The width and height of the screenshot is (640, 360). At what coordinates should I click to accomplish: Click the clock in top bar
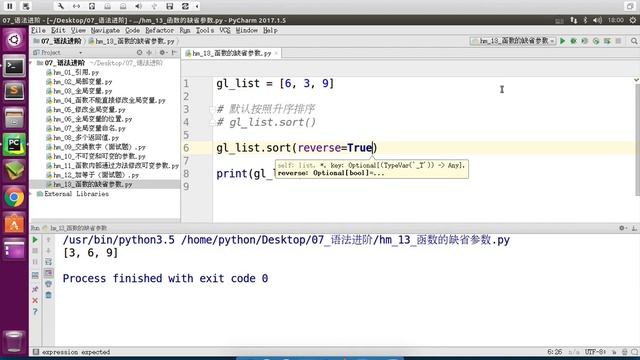coord(616,20)
